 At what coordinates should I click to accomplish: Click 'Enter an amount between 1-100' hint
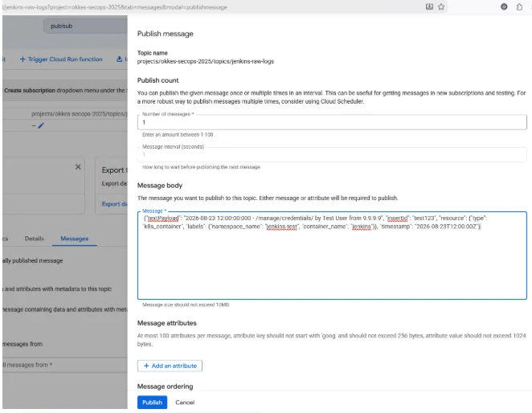178,135
